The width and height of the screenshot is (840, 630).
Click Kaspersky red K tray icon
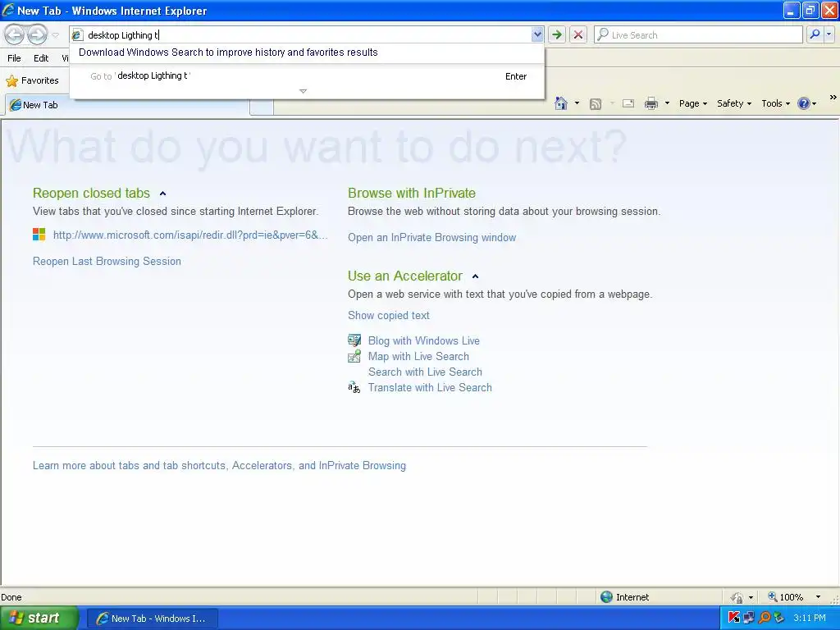(734, 618)
